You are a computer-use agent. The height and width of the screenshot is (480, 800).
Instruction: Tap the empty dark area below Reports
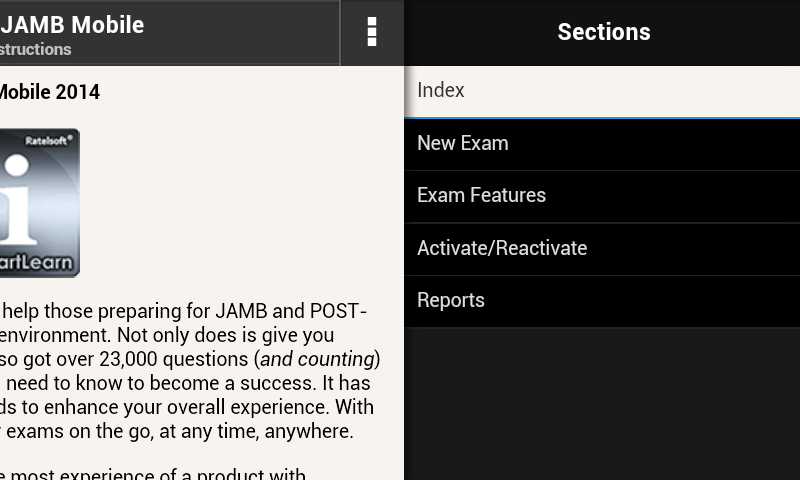pyautogui.click(x=602, y=404)
